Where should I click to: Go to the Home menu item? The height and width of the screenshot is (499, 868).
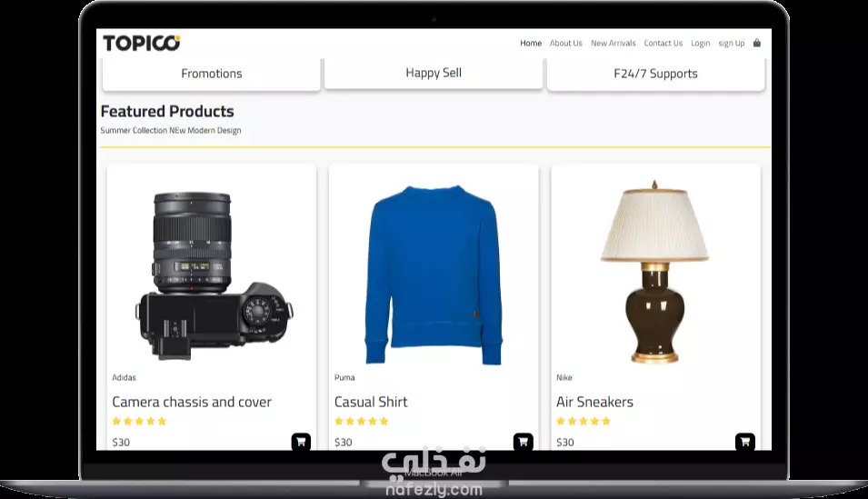[x=530, y=44]
